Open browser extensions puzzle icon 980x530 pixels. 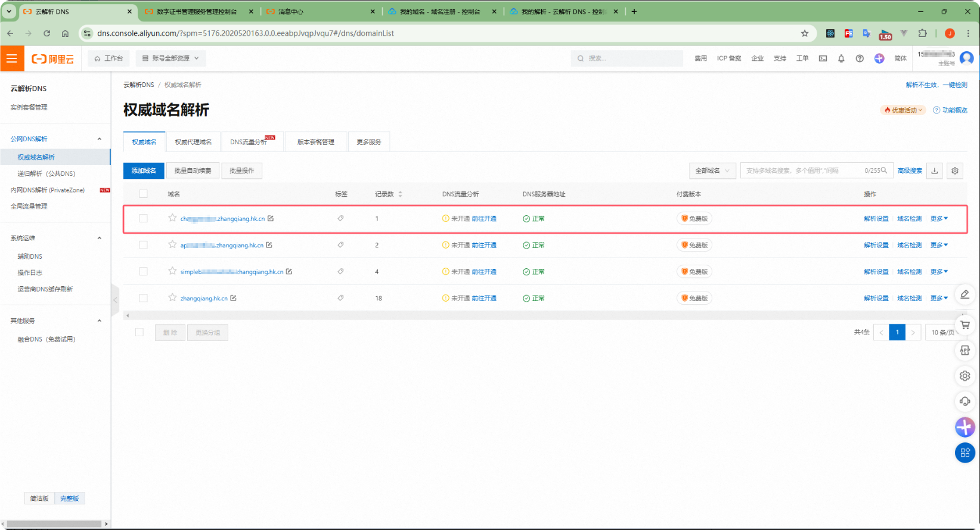tap(923, 33)
